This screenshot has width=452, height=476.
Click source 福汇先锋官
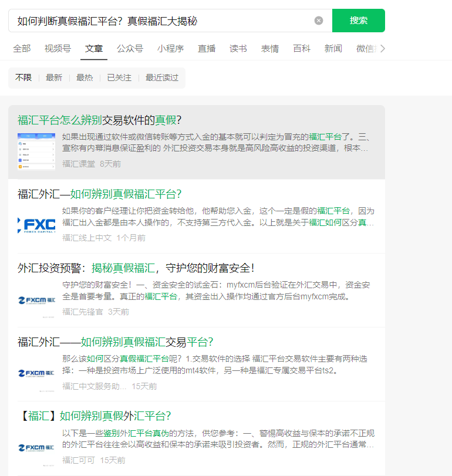(83, 312)
